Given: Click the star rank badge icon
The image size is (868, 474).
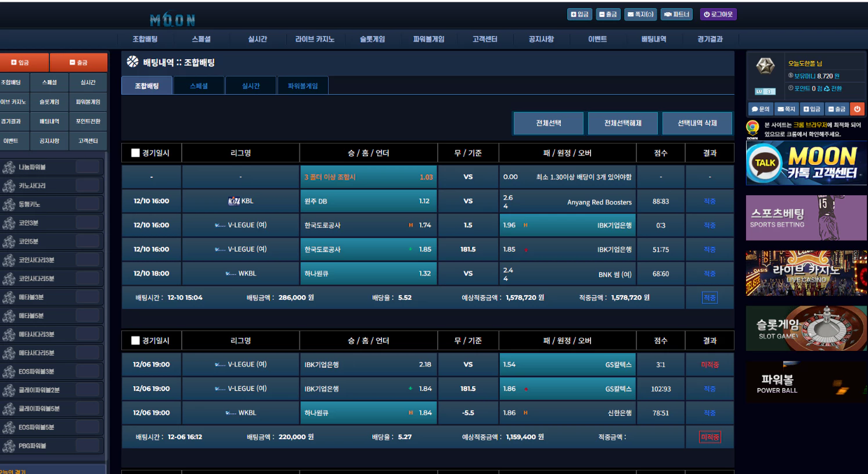Looking at the screenshot, I should [x=765, y=66].
